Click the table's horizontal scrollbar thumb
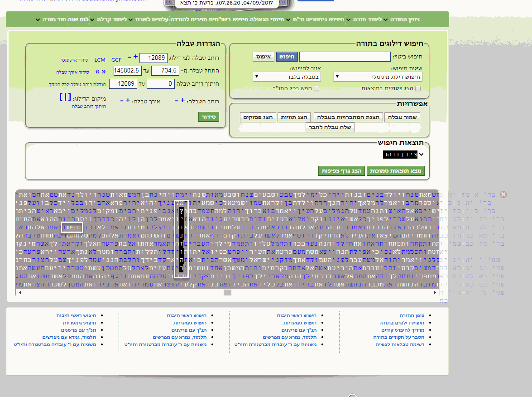The width and height of the screenshot is (532, 397). tap(227, 293)
